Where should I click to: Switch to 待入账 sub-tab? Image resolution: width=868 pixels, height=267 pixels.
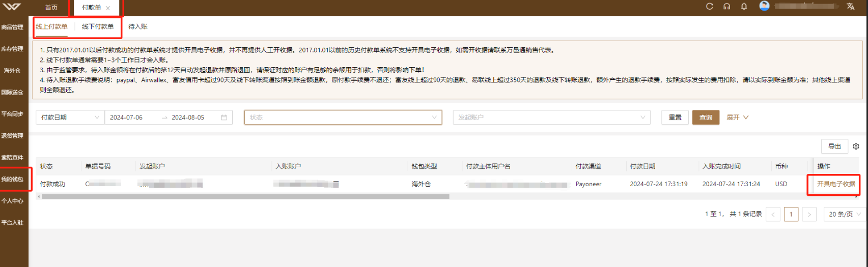[138, 26]
